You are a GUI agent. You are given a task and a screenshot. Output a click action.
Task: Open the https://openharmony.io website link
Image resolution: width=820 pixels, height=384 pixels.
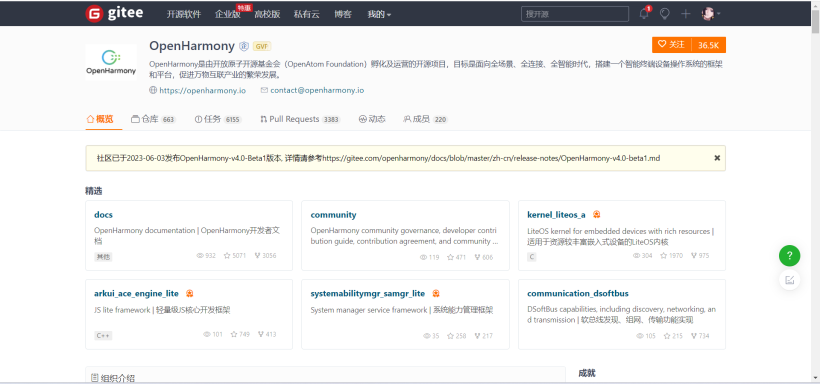click(202, 90)
